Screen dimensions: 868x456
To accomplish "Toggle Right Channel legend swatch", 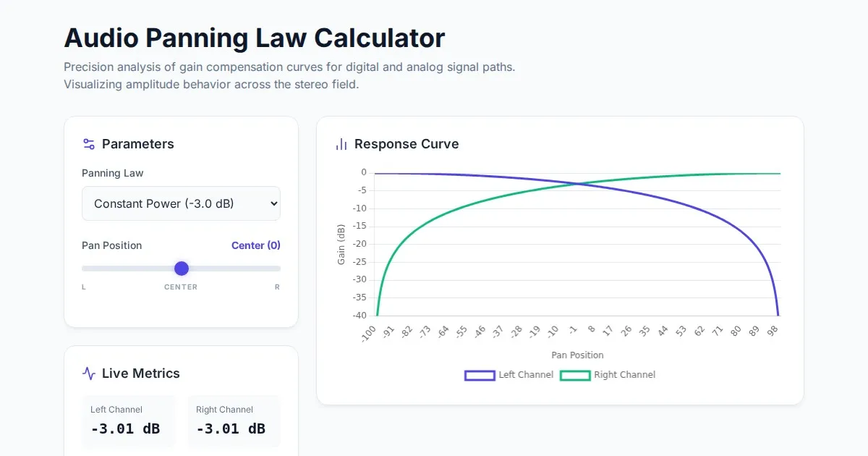I will click(575, 375).
